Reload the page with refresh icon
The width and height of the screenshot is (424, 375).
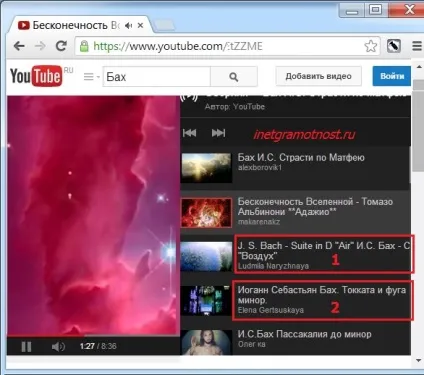click(61, 46)
